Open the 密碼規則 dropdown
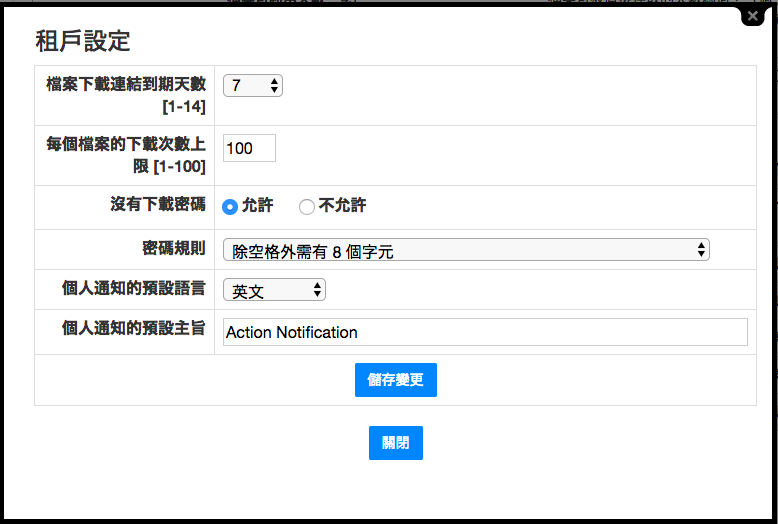This screenshot has width=778, height=524. coord(466,250)
